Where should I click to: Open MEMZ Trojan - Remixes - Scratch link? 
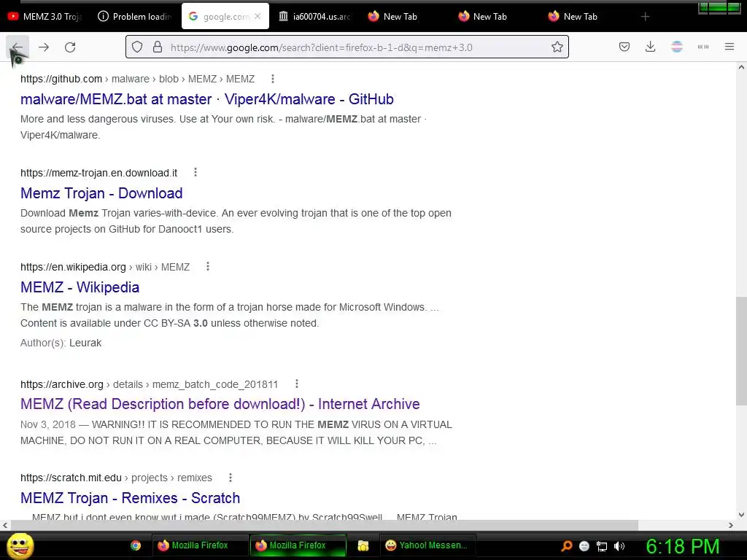(x=130, y=498)
